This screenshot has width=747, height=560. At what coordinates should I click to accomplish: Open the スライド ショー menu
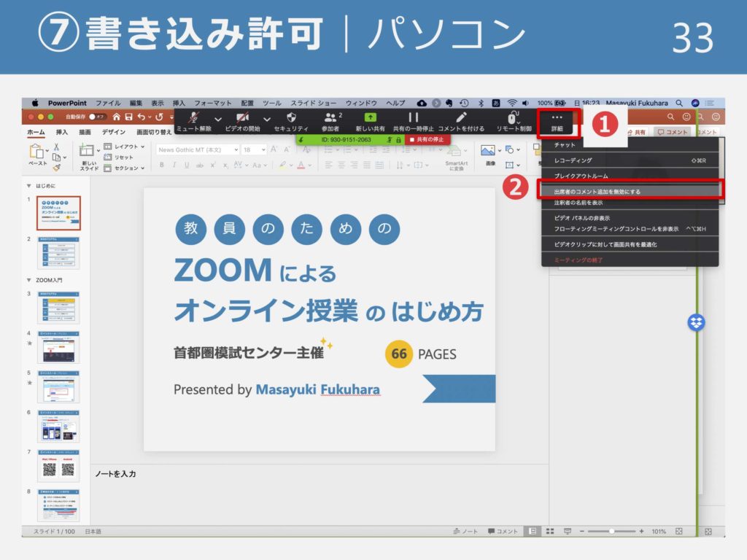click(314, 103)
